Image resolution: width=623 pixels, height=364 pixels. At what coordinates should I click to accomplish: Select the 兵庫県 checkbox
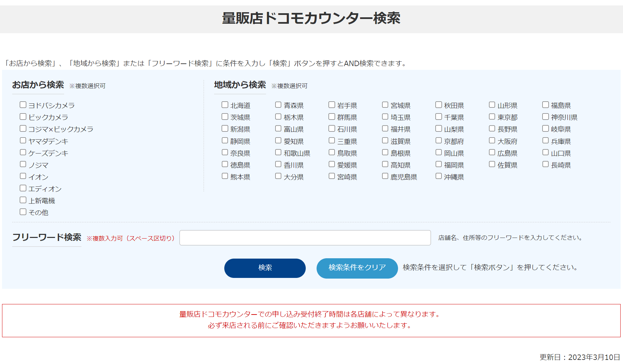pos(546,140)
